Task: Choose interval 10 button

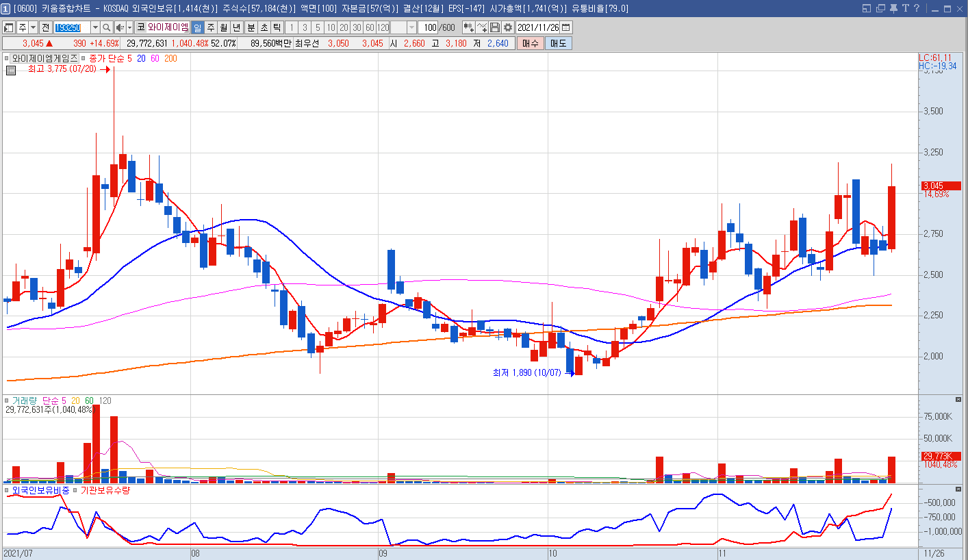Action: [331, 27]
